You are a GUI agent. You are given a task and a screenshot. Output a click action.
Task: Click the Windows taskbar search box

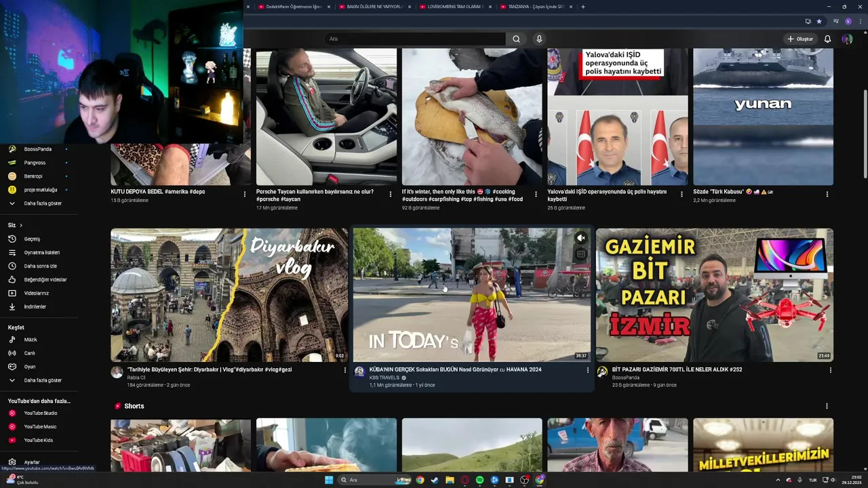pos(376,480)
